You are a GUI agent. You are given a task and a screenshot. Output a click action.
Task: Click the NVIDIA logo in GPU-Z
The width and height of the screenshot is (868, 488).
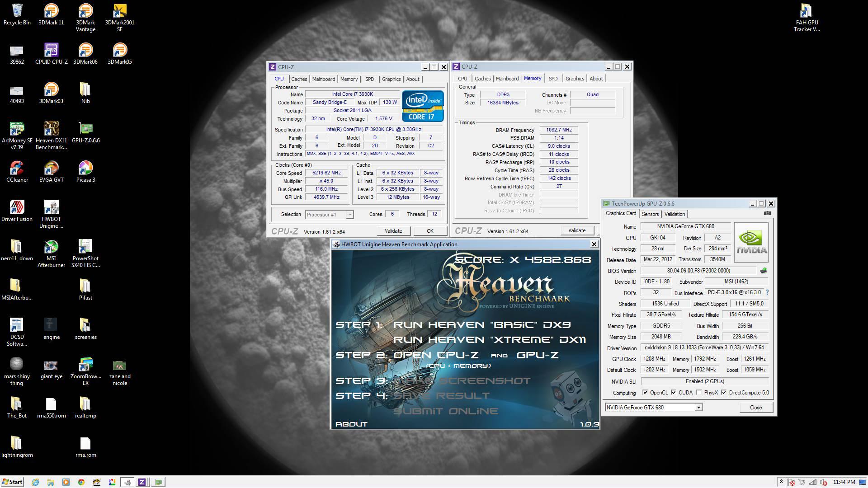click(x=751, y=242)
